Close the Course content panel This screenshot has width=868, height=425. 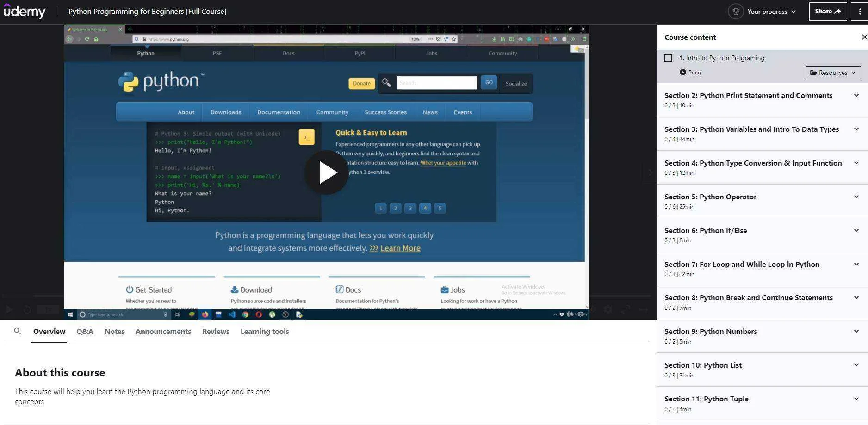coord(864,37)
